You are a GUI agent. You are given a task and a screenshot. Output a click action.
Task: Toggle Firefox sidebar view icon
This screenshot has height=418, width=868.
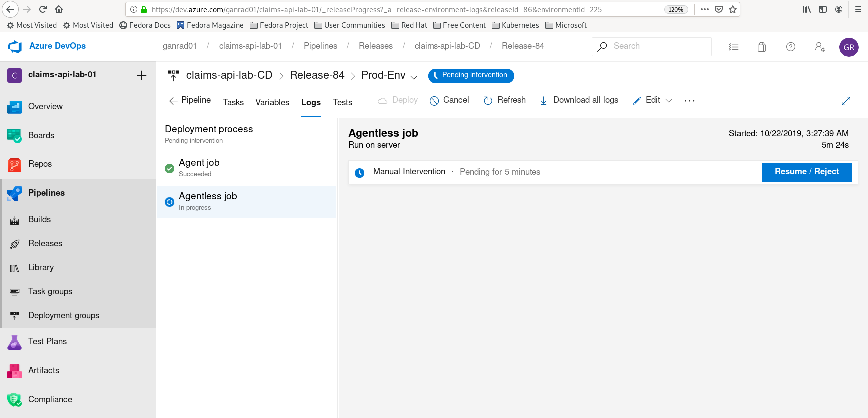[x=823, y=9]
